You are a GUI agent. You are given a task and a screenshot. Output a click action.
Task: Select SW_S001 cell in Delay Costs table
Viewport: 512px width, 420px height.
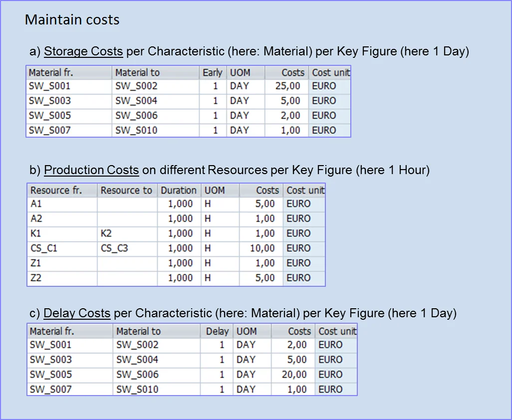coord(70,345)
